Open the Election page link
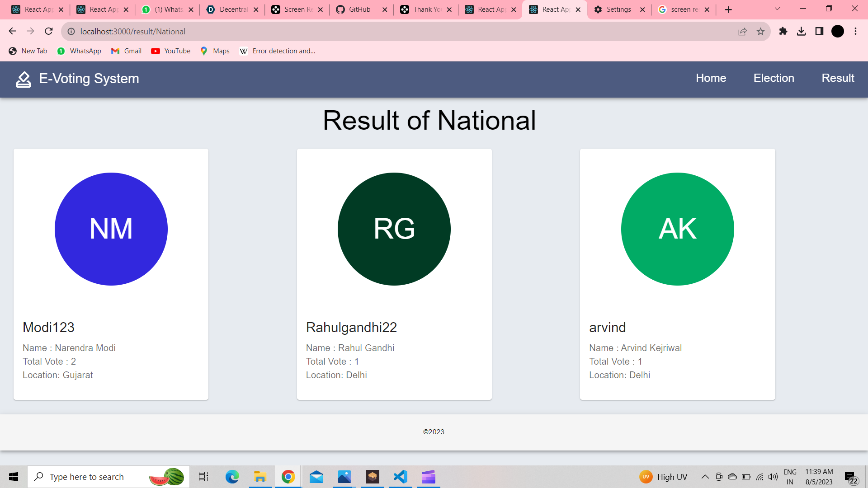The height and width of the screenshot is (488, 868). point(774,78)
